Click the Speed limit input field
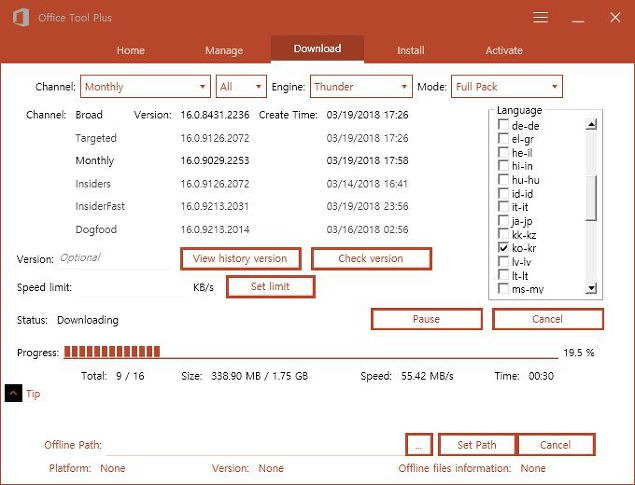The width and height of the screenshot is (635, 485). point(132,287)
